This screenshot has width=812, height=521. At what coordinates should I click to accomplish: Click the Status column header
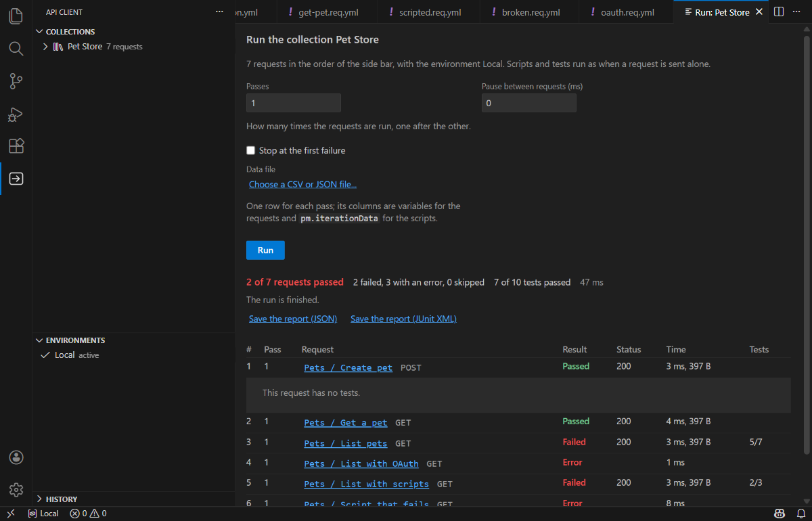[629, 350]
